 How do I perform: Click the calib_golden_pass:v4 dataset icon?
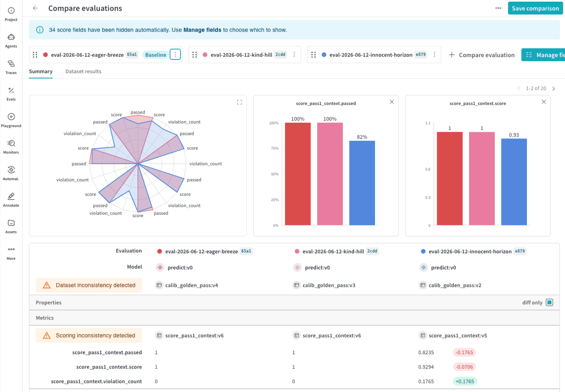tap(159, 285)
